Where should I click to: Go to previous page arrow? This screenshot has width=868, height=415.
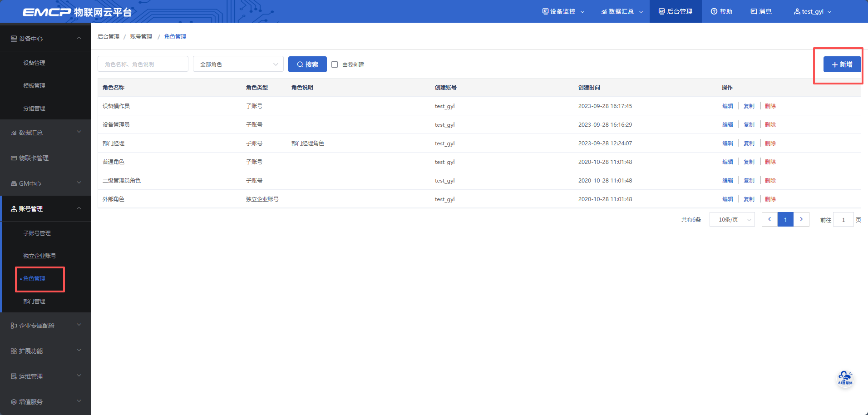769,219
